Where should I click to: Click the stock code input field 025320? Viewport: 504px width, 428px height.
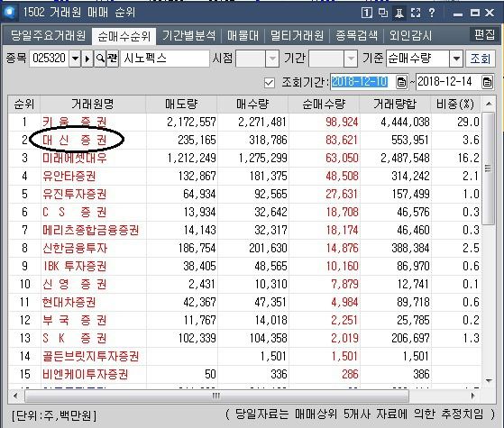(x=50, y=59)
